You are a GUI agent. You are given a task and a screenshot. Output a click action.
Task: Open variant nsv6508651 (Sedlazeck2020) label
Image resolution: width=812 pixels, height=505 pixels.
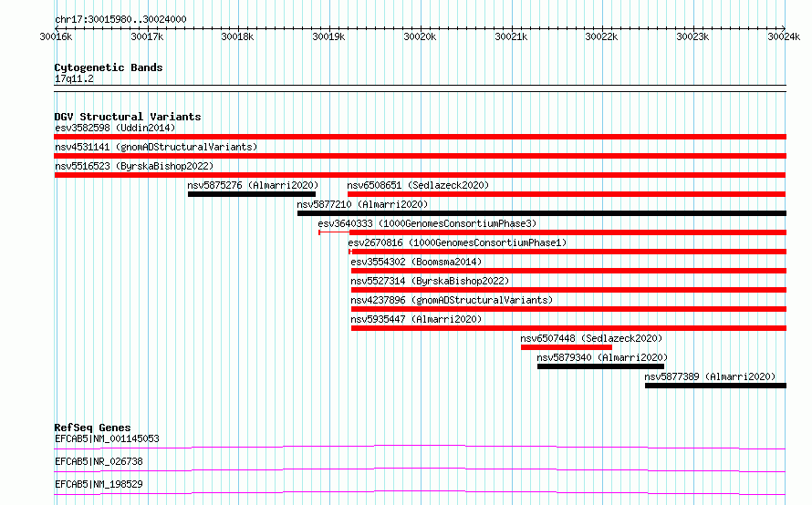[418, 185]
